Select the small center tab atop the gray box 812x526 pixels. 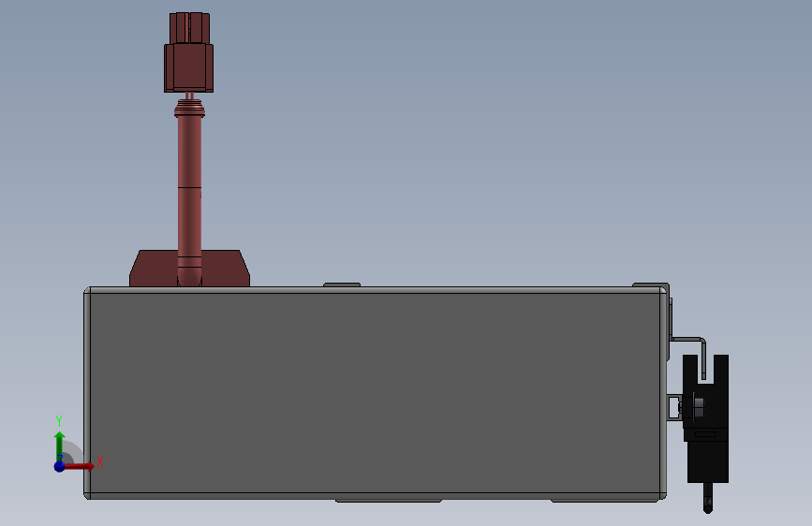tap(342, 285)
